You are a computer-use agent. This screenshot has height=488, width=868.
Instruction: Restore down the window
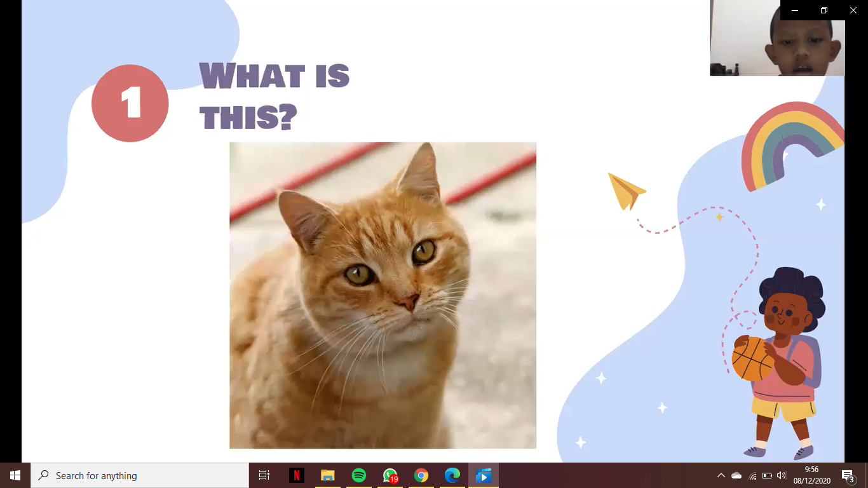pyautogui.click(x=824, y=10)
